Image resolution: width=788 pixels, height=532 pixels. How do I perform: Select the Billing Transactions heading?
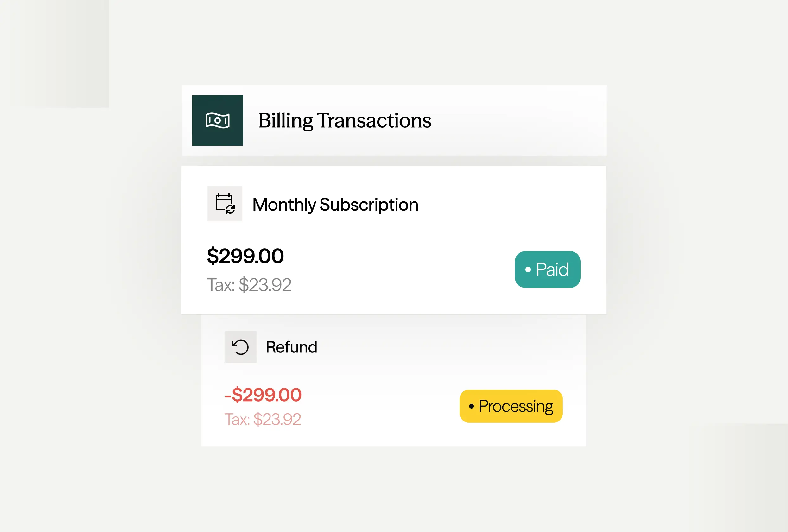[345, 120]
